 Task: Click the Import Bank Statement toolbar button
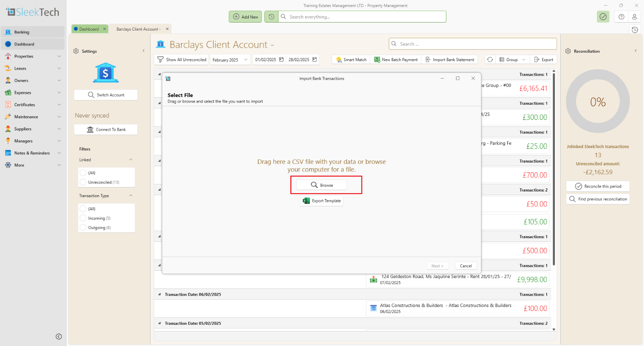pyautogui.click(x=450, y=60)
